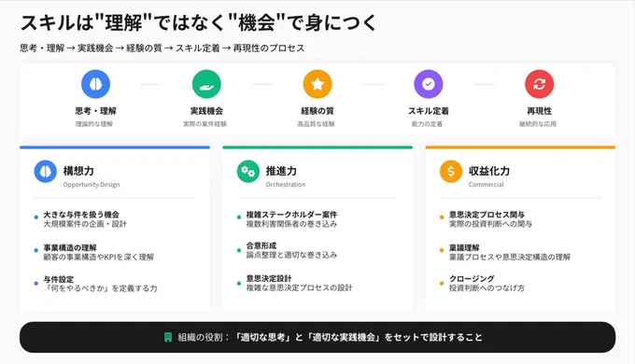Image resolution: width=635 pixels, height=364 pixels.
Task: Click the 収益化力 card heading
Action: 489,171
